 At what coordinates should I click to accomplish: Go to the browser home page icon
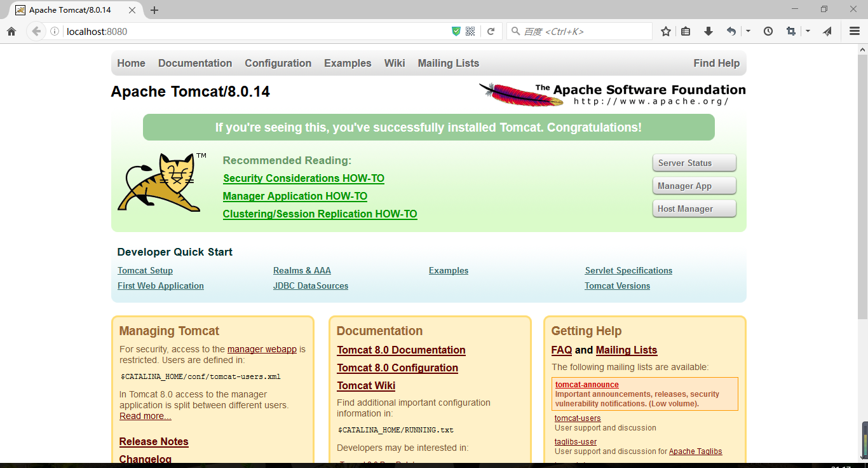click(x=11, y=31)
